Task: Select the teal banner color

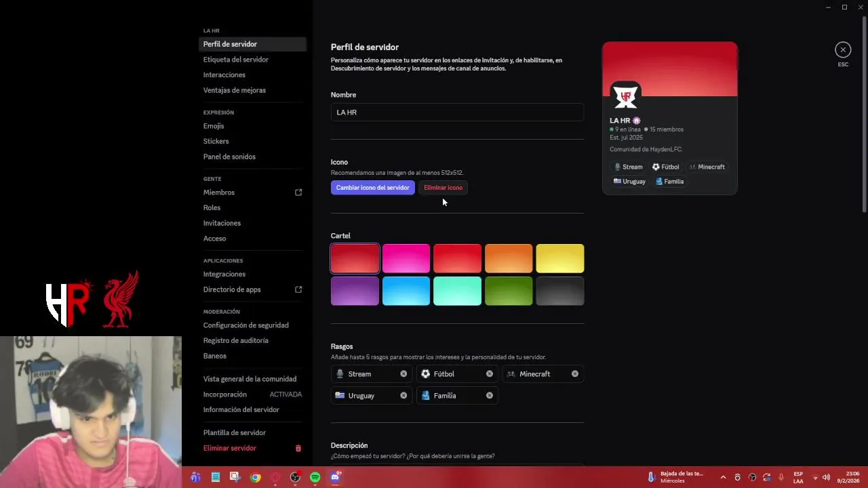Action: [x=457, y=291]
